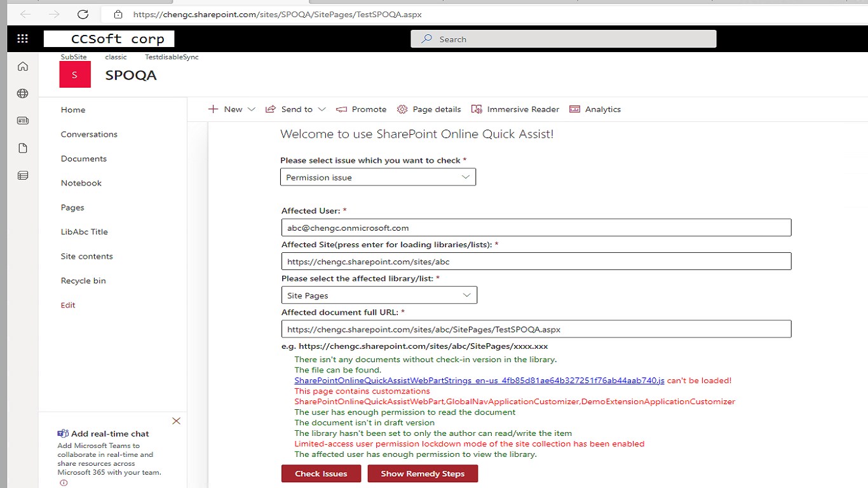Open LibAbc Title in left navigation

(x=85, y=232)
